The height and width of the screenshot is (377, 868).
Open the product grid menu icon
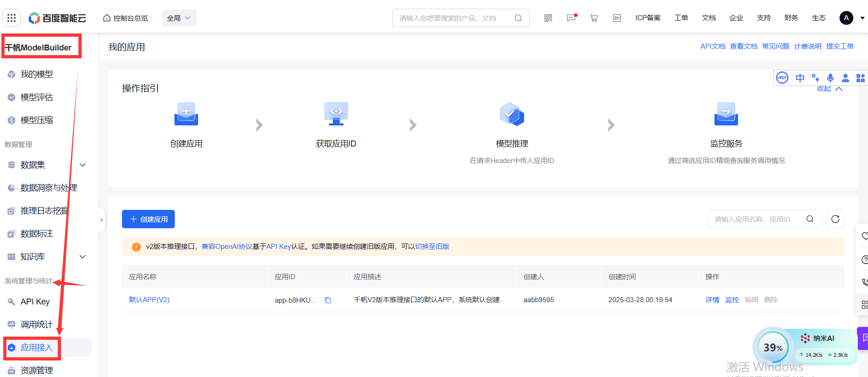[x=11, y=18]
